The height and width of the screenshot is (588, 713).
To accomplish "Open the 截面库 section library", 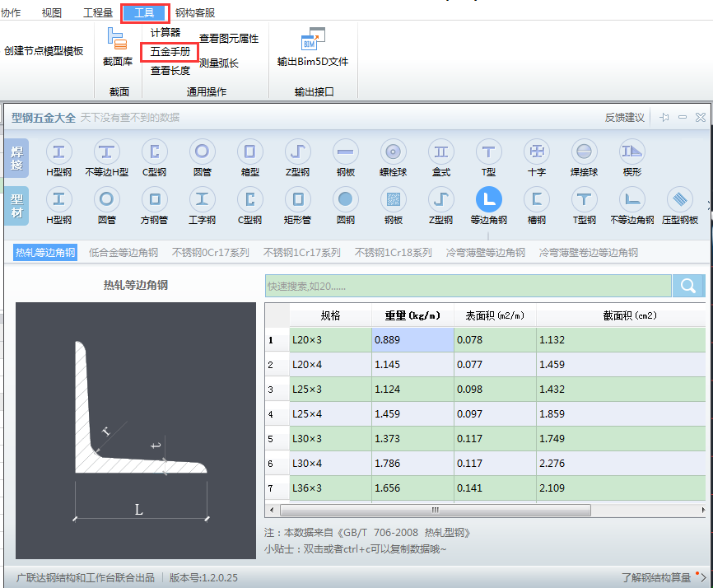I will (117, 47).
